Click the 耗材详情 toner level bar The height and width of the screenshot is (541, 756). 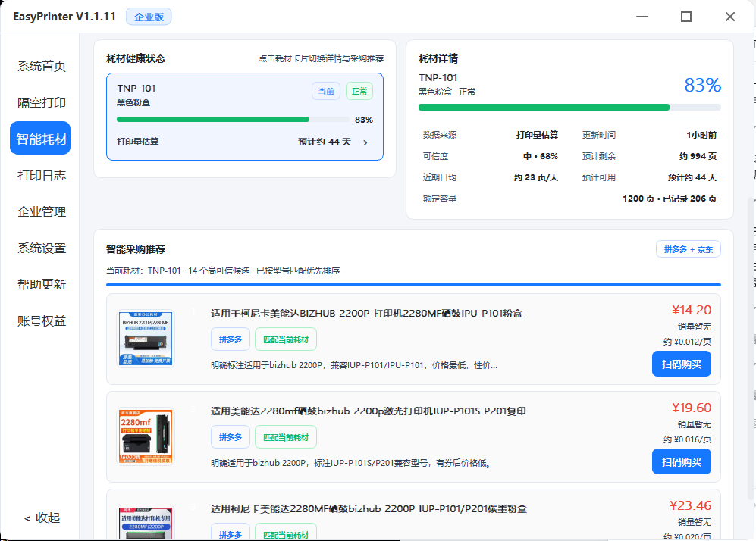(x=570, y=108)
